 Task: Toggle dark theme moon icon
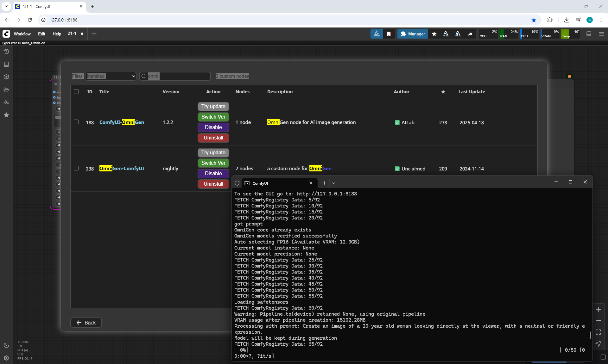[x=6, y=345]
